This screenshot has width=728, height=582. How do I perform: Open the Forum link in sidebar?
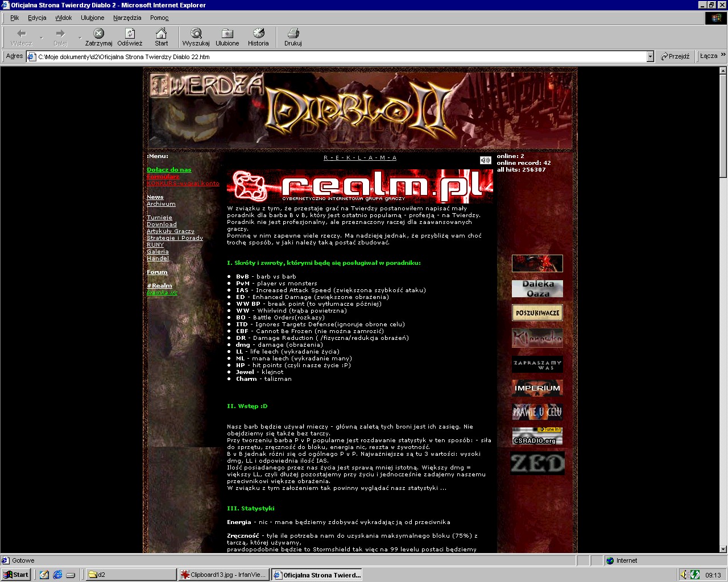[157, 272]
